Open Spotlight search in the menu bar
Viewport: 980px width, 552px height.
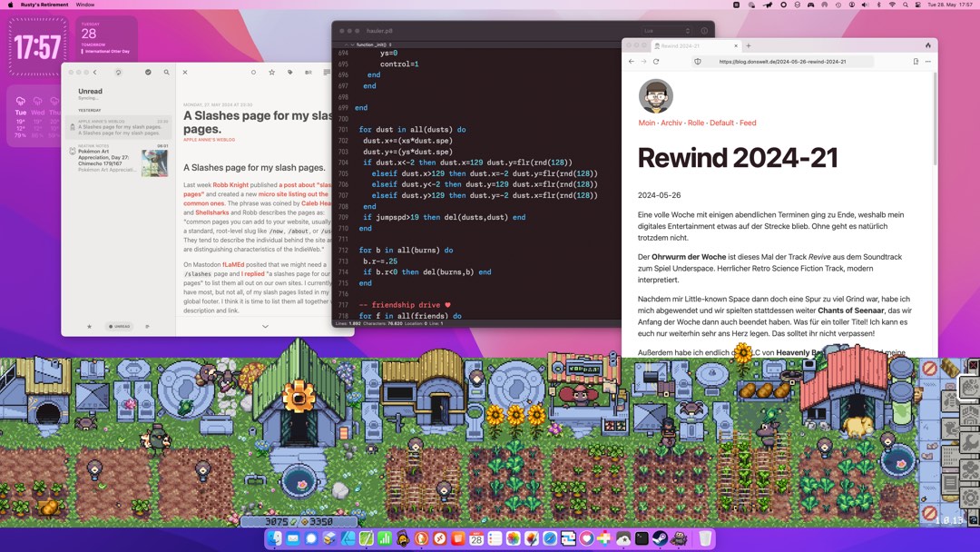pyautogui.click(x=905, y=5)
